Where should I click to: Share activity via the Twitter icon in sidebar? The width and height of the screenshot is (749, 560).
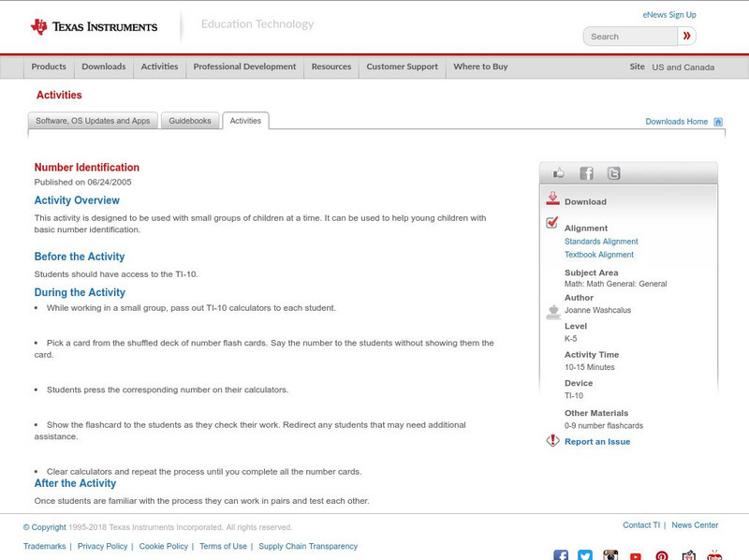(x=614, y=173)
